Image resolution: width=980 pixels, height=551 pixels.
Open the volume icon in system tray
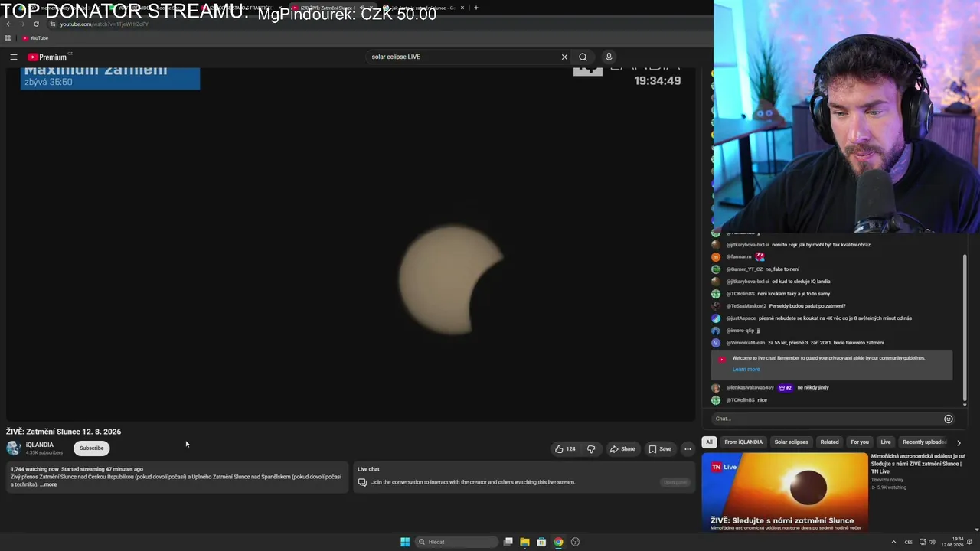point(932,542)
